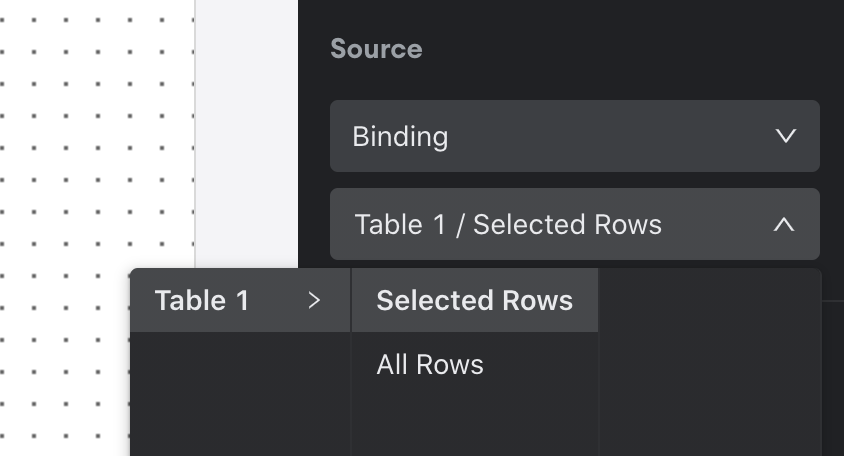
Task: Click empty space beneath All Rows option
Action: pos(475,426)
